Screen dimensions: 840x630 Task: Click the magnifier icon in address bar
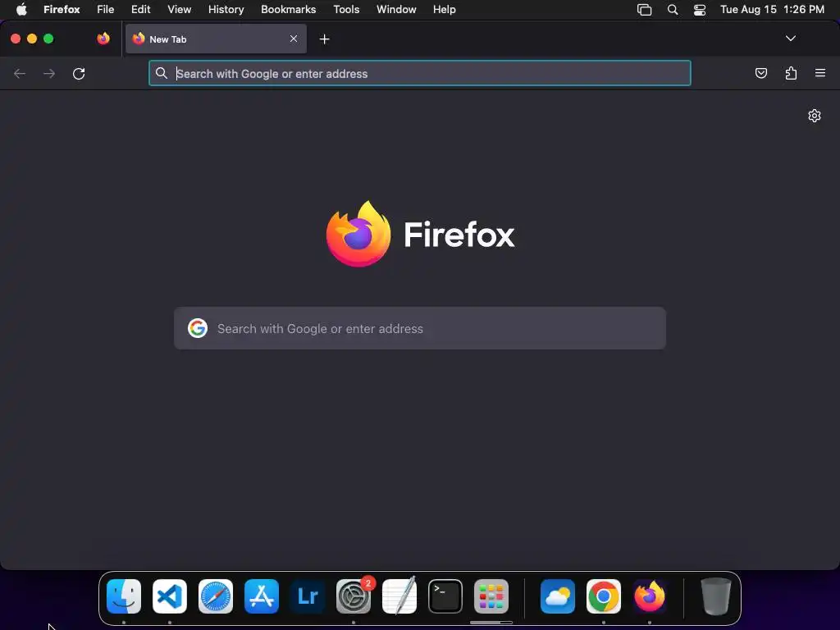point(162,73)
